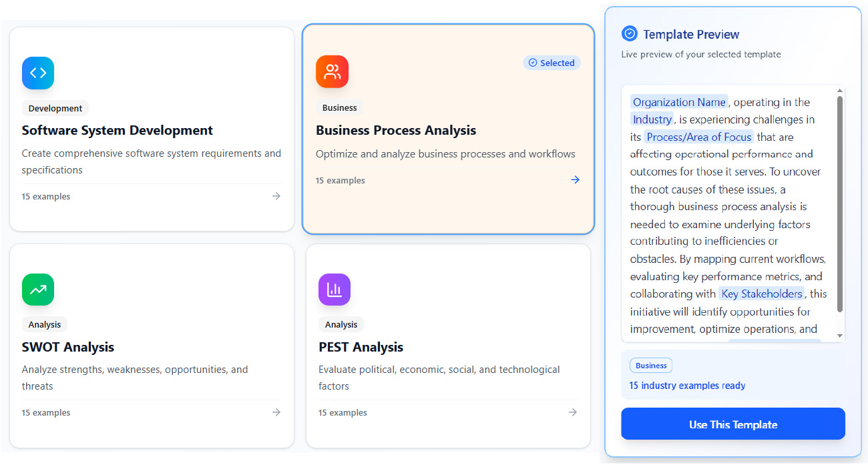This screenshot has height=467, width=868.
Task: Toggle the Selected badge on Business card
Action: (552, 63)
